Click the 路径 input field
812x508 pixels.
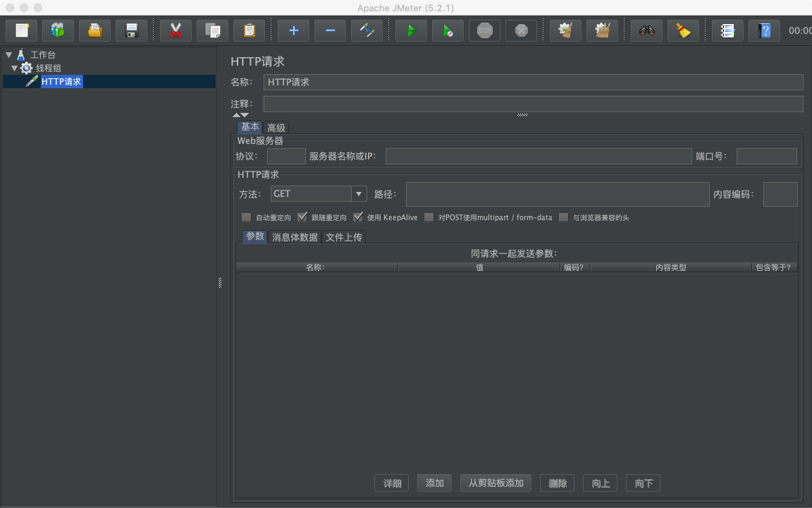(558, 194)
